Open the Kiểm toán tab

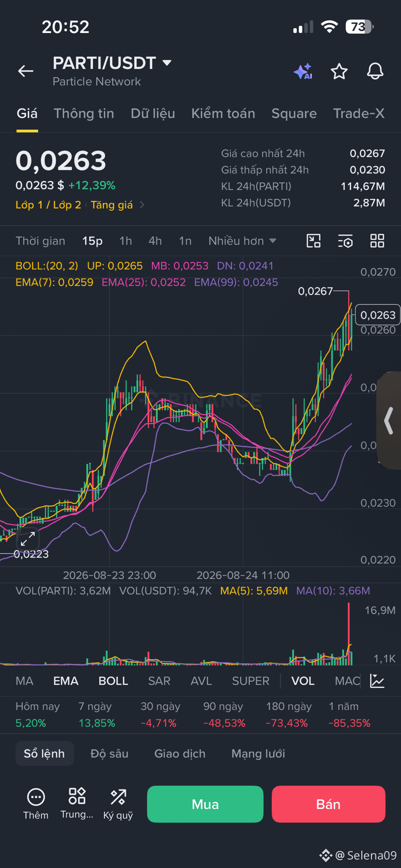pyautogui.click(x=223, y=113)
